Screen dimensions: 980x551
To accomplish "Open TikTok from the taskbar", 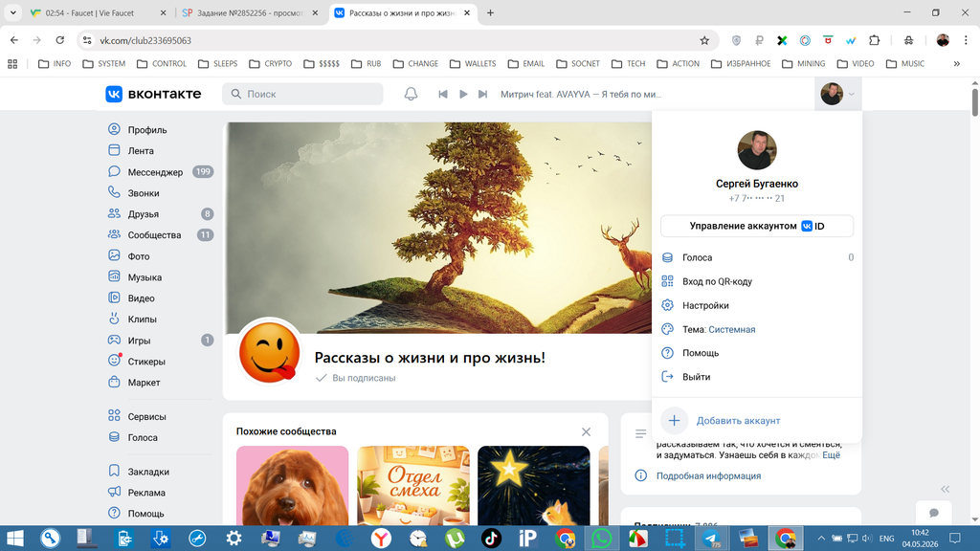I will point(491,538).
